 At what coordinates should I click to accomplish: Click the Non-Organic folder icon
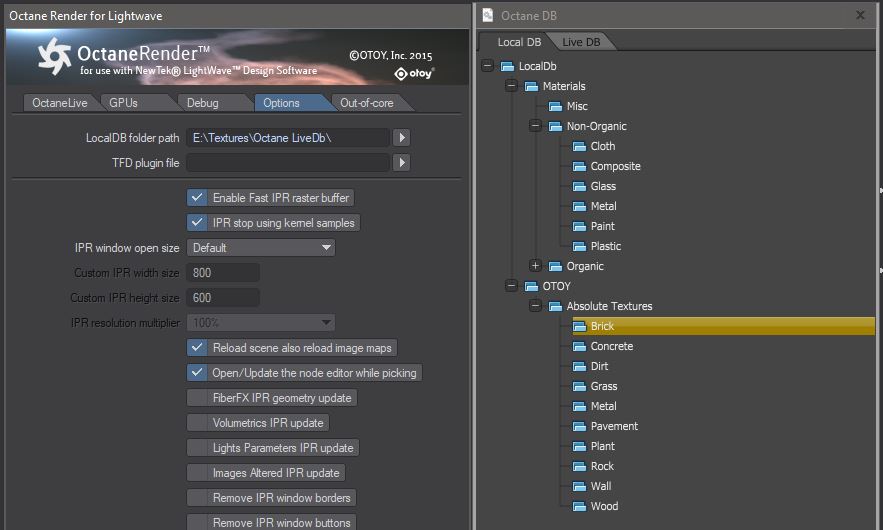(555, 126)
